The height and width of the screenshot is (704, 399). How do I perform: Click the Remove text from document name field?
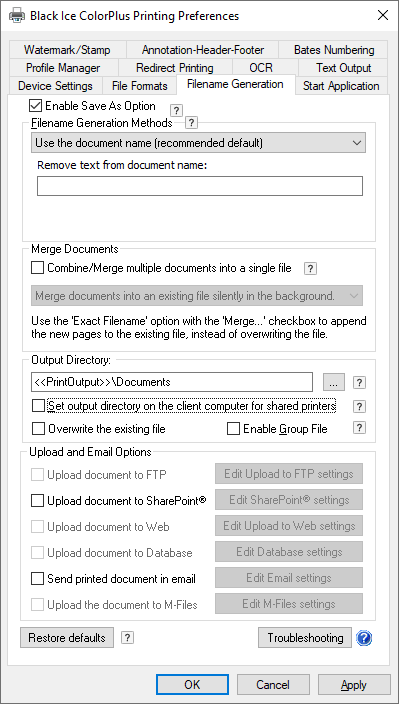pos(200,186)
